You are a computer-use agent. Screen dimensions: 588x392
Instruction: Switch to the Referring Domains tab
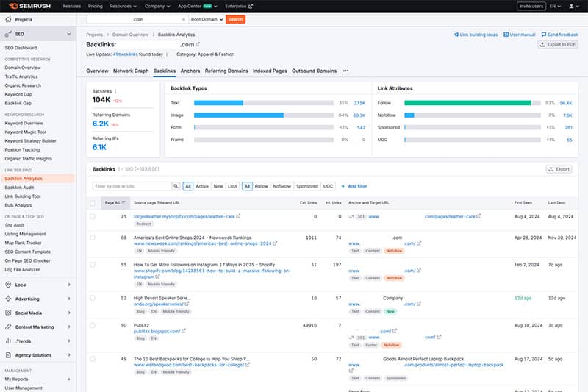226,71
